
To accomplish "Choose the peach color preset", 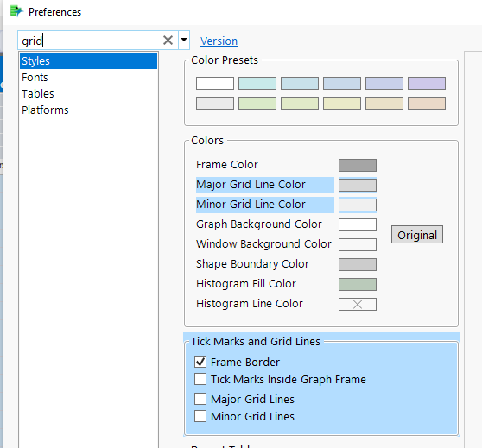I will click(x=427, y=104).
